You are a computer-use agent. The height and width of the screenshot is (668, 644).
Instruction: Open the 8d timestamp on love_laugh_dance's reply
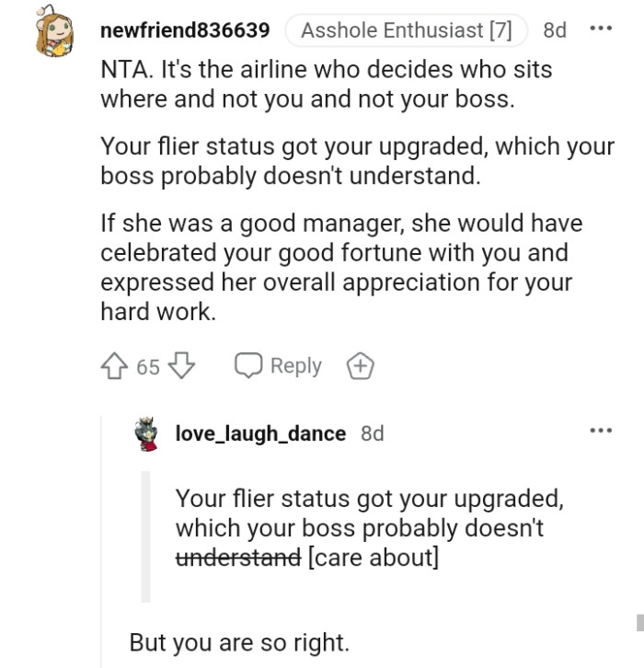(x=373, y=432)
